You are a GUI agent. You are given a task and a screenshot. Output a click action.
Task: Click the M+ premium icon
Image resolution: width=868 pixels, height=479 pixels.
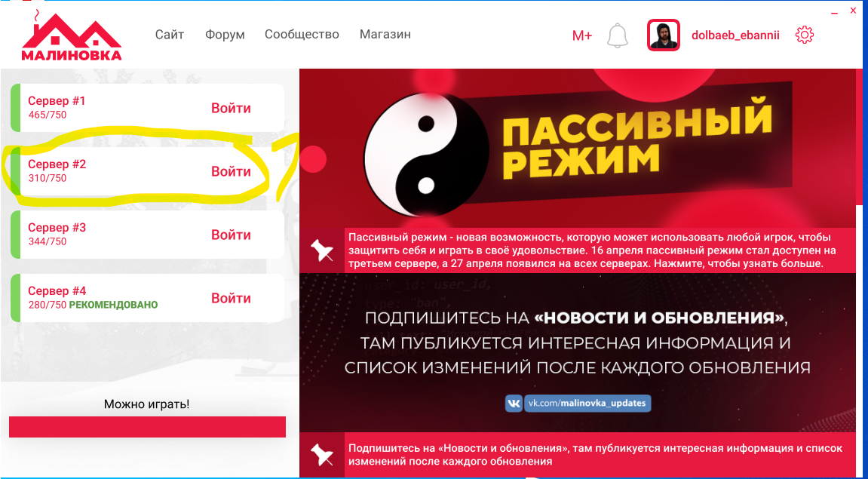581,36
